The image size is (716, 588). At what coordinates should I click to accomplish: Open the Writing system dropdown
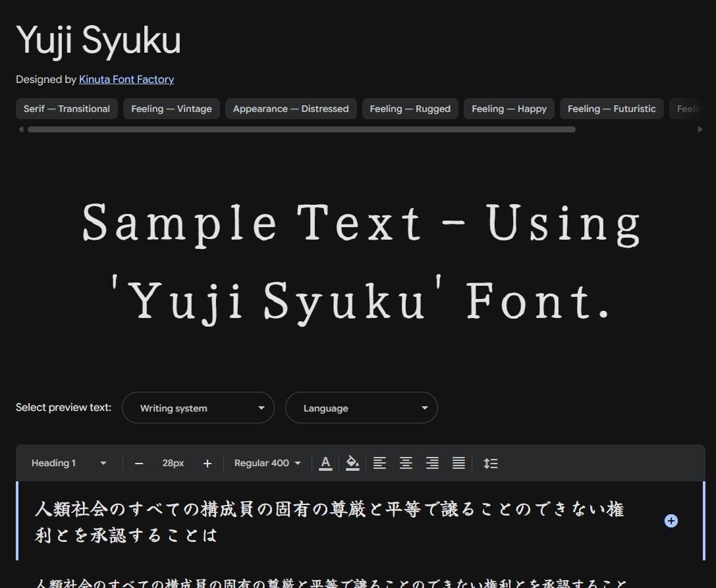pyautogui.click(x=198, y=408)
